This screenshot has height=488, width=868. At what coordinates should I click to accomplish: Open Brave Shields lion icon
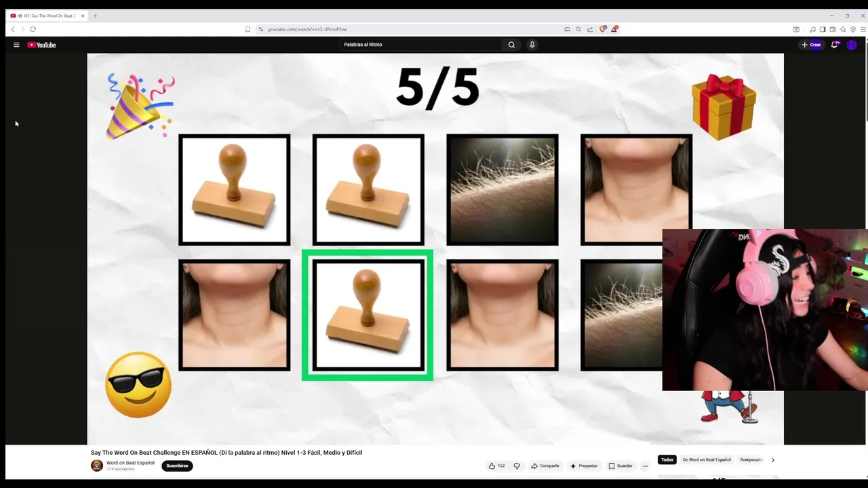603,29
